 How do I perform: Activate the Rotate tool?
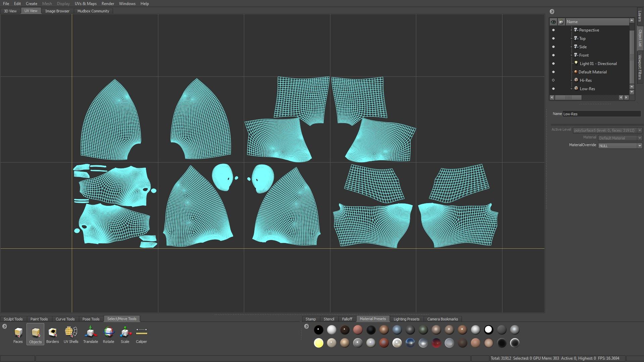pyautogui.click(x=108, y=334)
